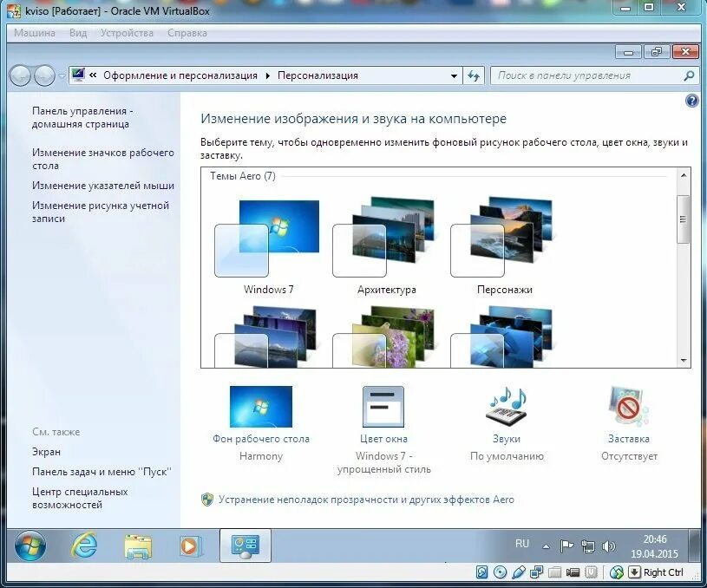
Task: Open the Устройства menu
Action: [127, 33]
